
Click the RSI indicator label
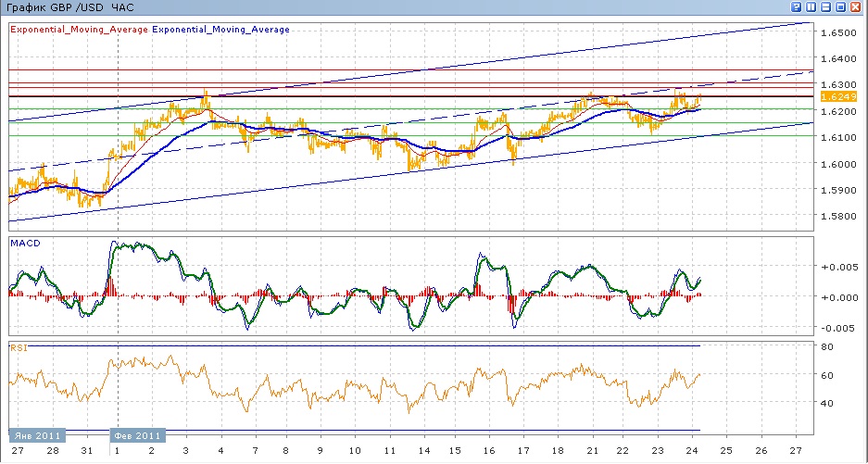coord(19,347)
